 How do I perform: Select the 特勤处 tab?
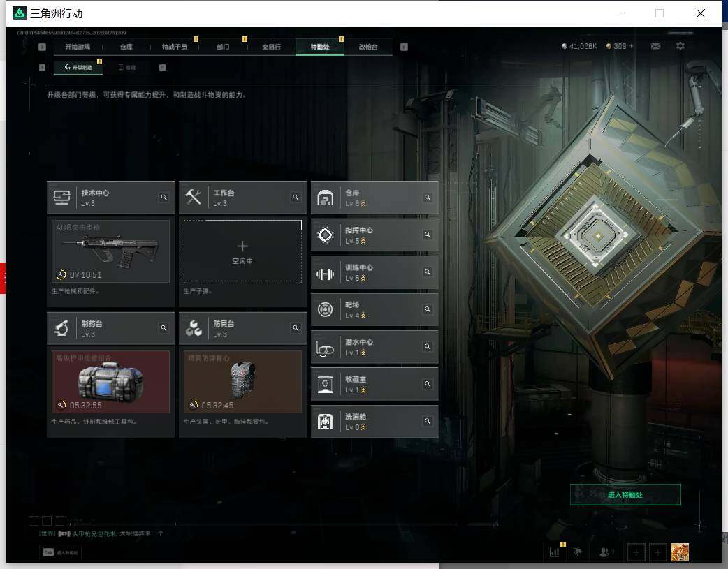pyautogui.click(x=320, y=47)
